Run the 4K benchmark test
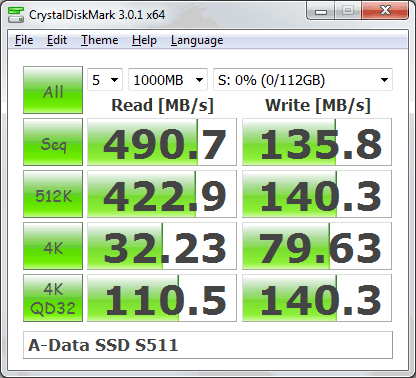416x378 pixels. [x=53, y=246]
